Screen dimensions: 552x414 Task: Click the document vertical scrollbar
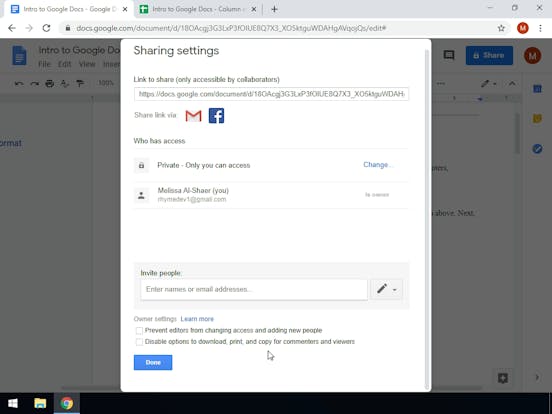517,134
